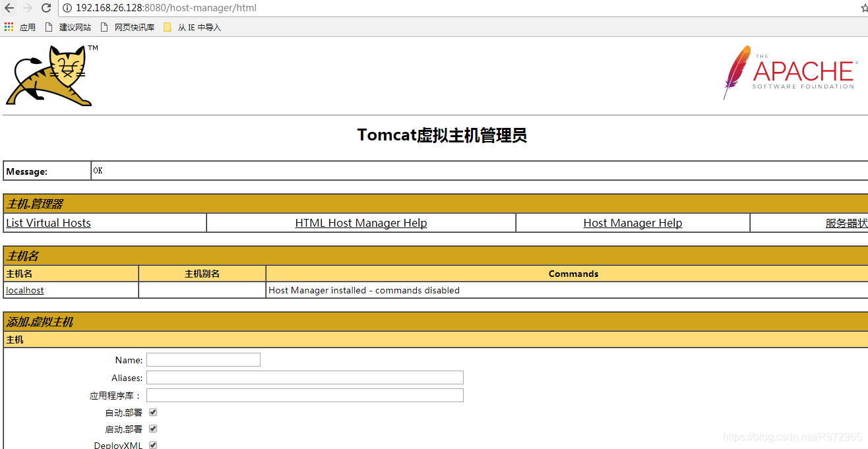
Task: Click the 添加.虚拟主机 section header
Action: 40,322
